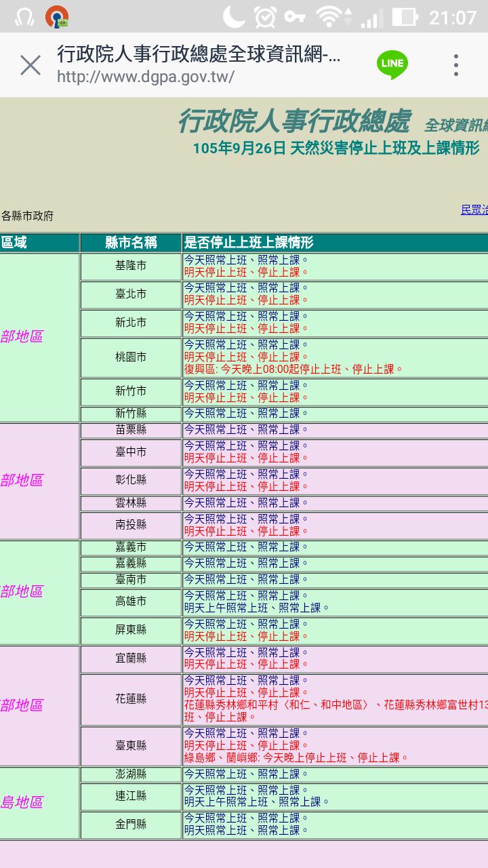488x868 pixels.
Task: Select the 雲林縣 cell
Action: tap(131, 503)
